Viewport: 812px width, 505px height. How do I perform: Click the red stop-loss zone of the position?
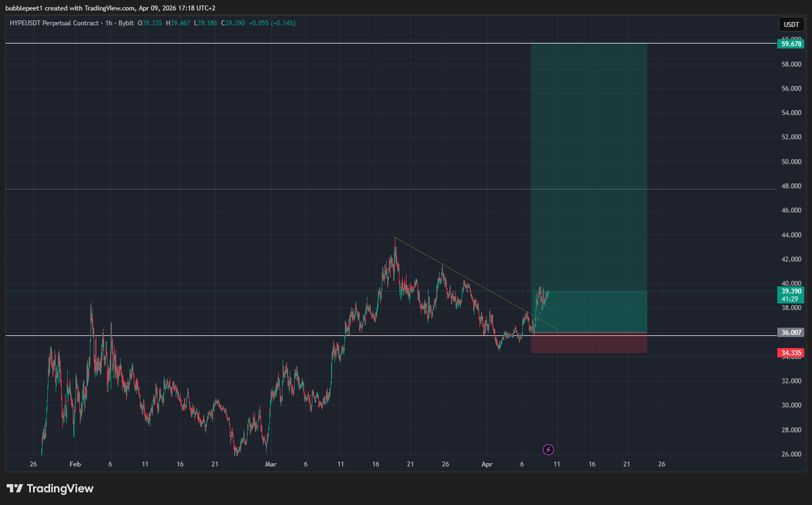click(589, 343)
